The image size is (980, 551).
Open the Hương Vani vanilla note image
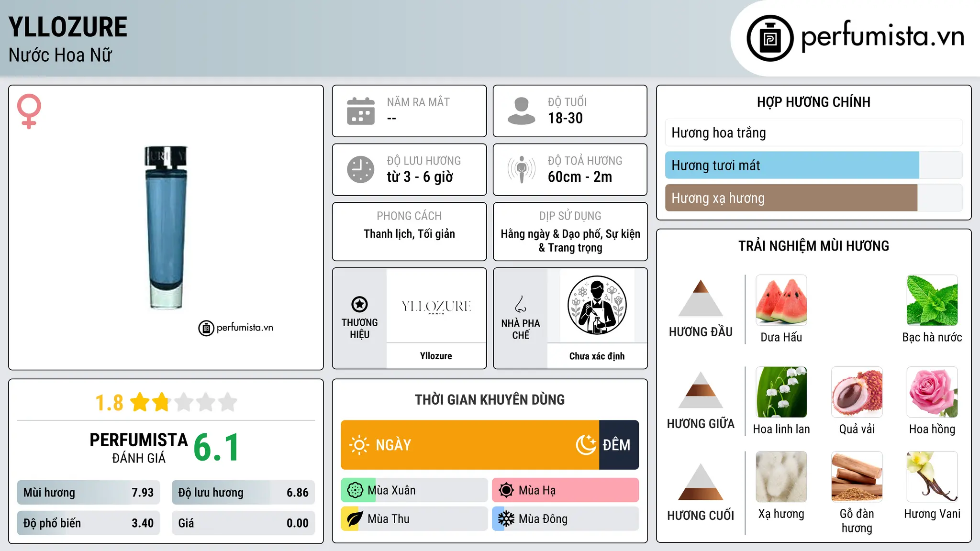pos(932,477)
